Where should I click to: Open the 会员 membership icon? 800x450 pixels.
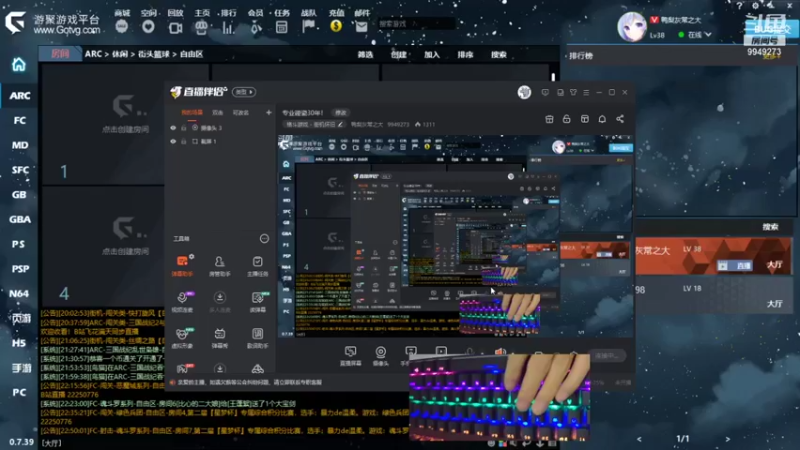pos(255,27)
